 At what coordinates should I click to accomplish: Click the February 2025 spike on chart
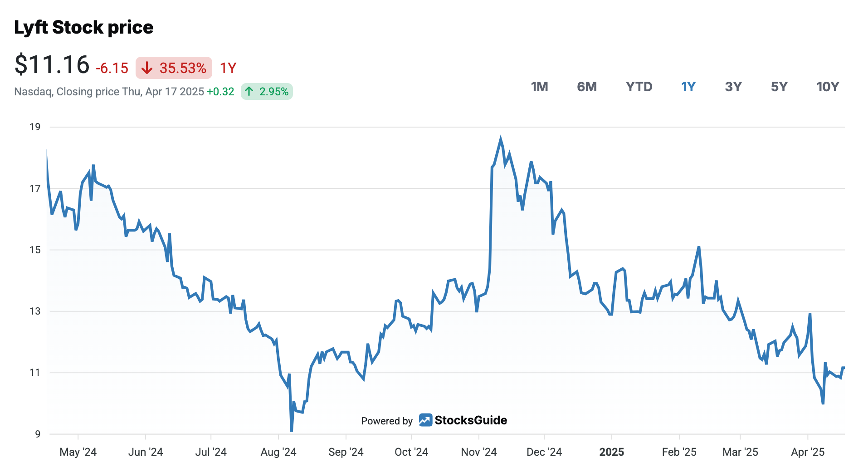pos(699,247)
